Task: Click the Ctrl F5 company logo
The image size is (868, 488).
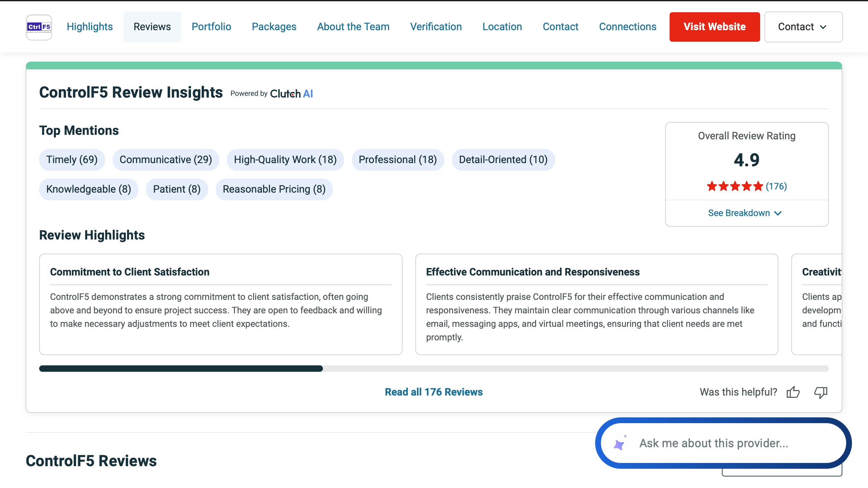Action: tap(39, 27)
